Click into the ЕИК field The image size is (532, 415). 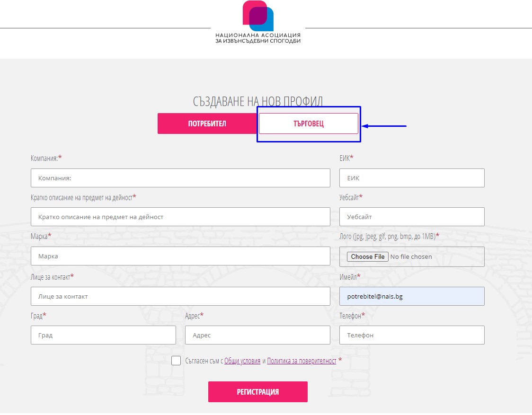tap(412, 178)
